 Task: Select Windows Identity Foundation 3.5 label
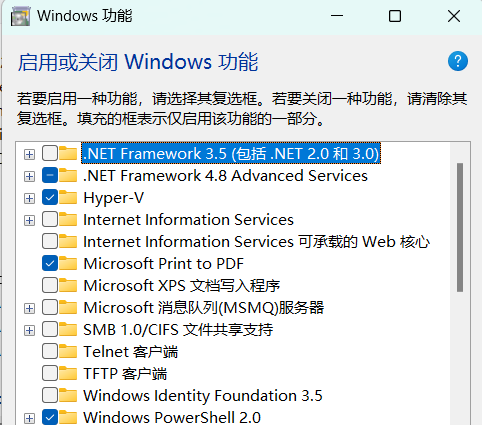[203, 396]
